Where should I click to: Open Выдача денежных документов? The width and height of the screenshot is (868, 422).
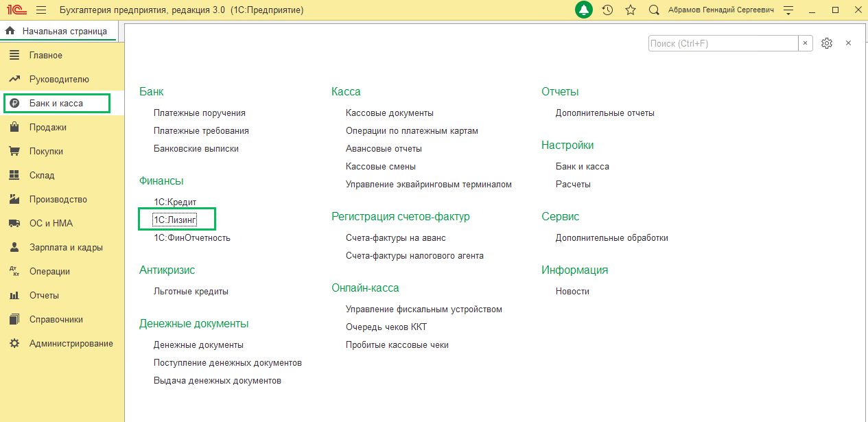pyautogui.click(x=218, y=381)
